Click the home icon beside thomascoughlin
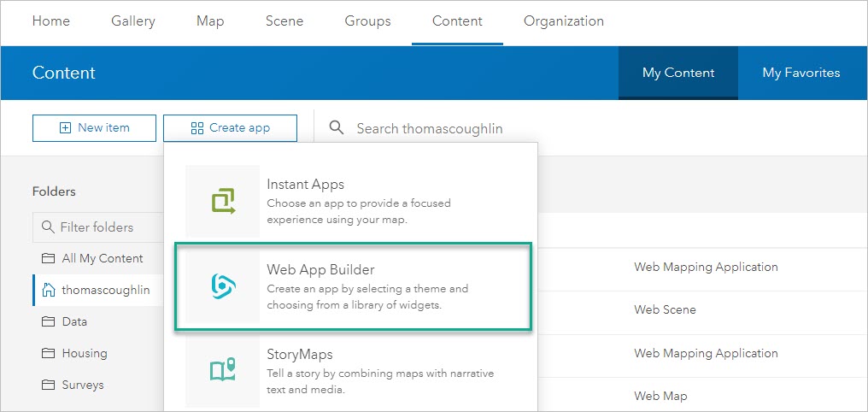The width and height of the screenshot is (868, 412). (48, 290)
